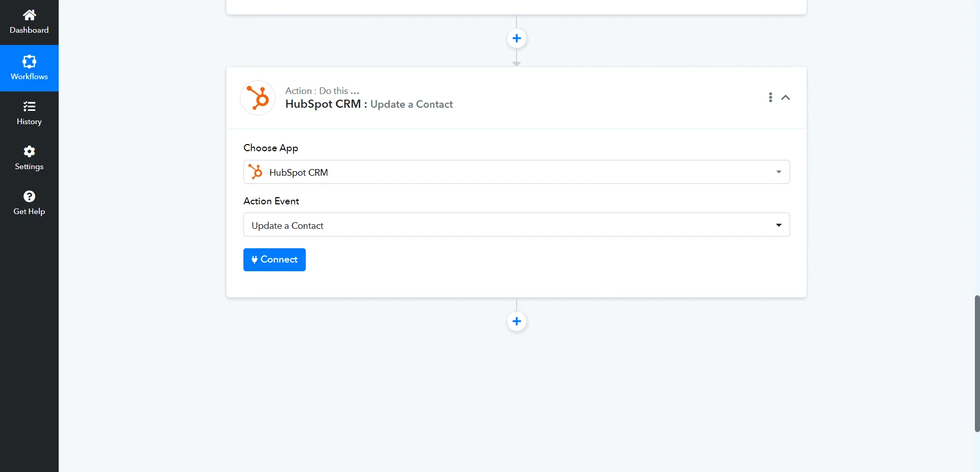980x472 pixels.
Task: Open the History page
Action: coord(29,113)
